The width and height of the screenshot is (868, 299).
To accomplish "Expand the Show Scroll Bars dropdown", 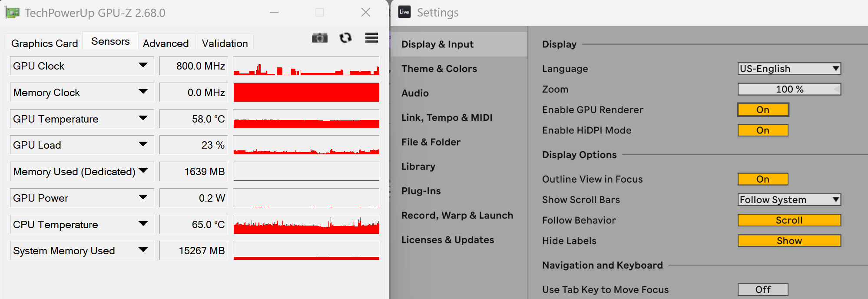I will click(x=789, y=200).
